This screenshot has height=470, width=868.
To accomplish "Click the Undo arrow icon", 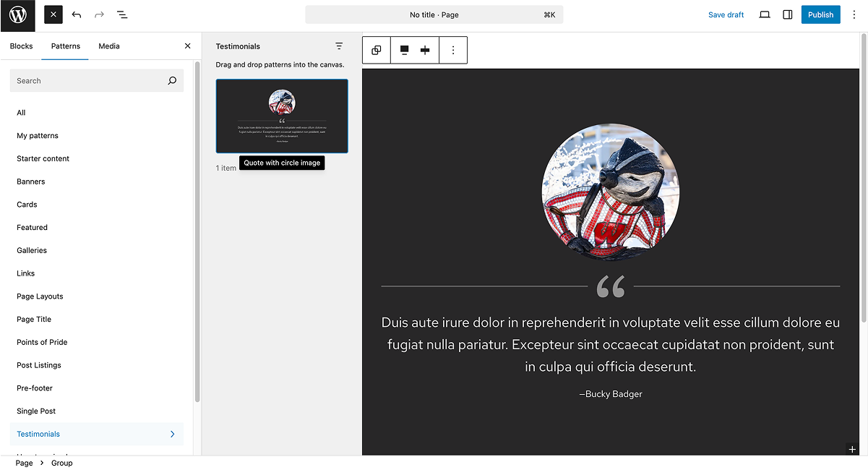I will click(x=76, y=14).
